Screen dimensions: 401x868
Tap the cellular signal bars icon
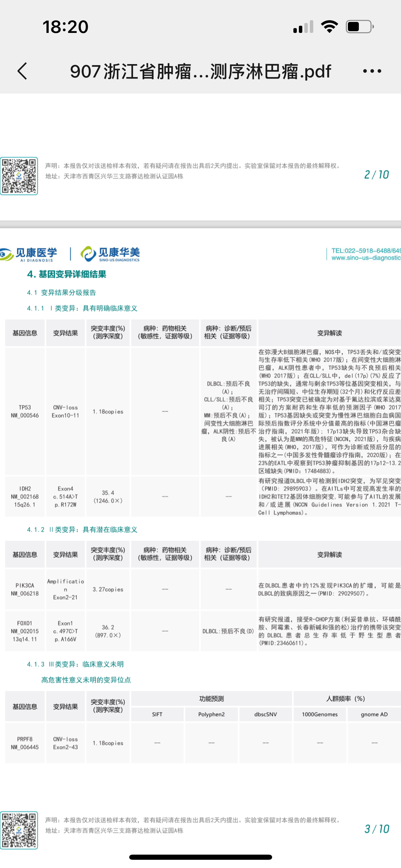303,27
